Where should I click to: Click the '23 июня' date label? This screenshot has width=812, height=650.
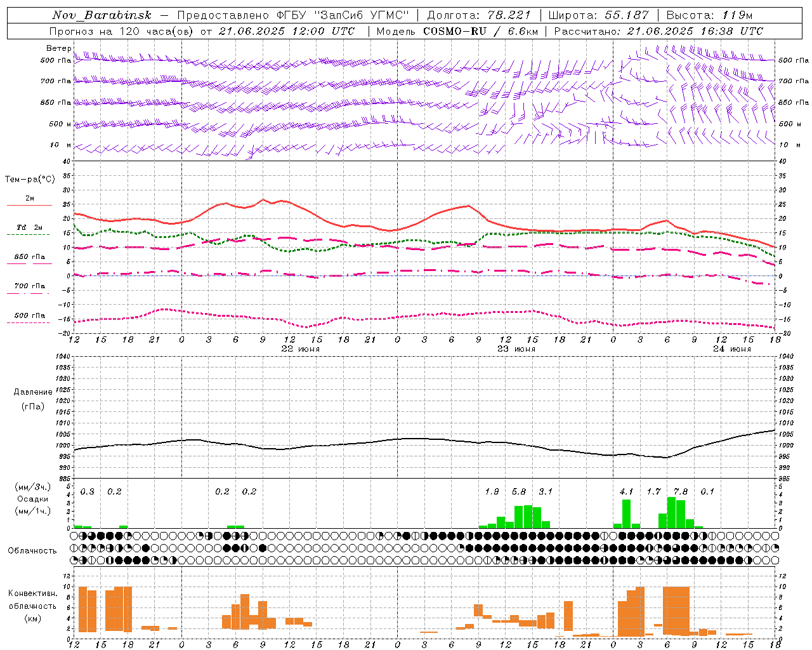516,349
